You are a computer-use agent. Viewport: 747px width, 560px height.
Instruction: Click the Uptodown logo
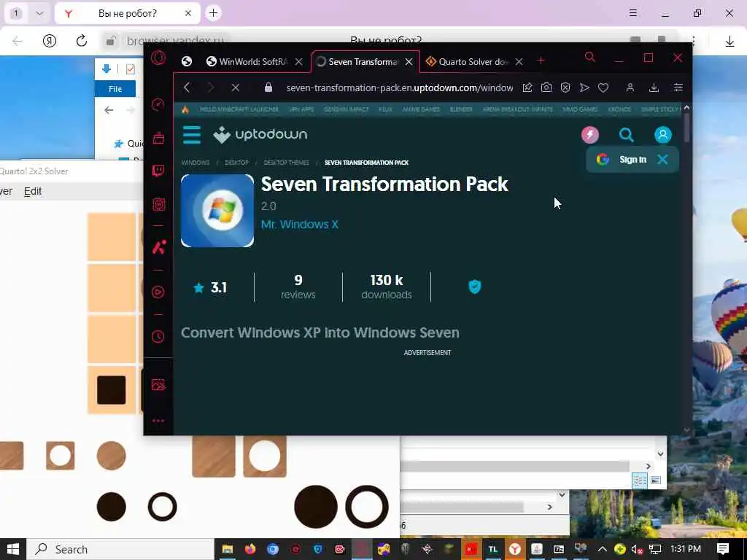260,135
